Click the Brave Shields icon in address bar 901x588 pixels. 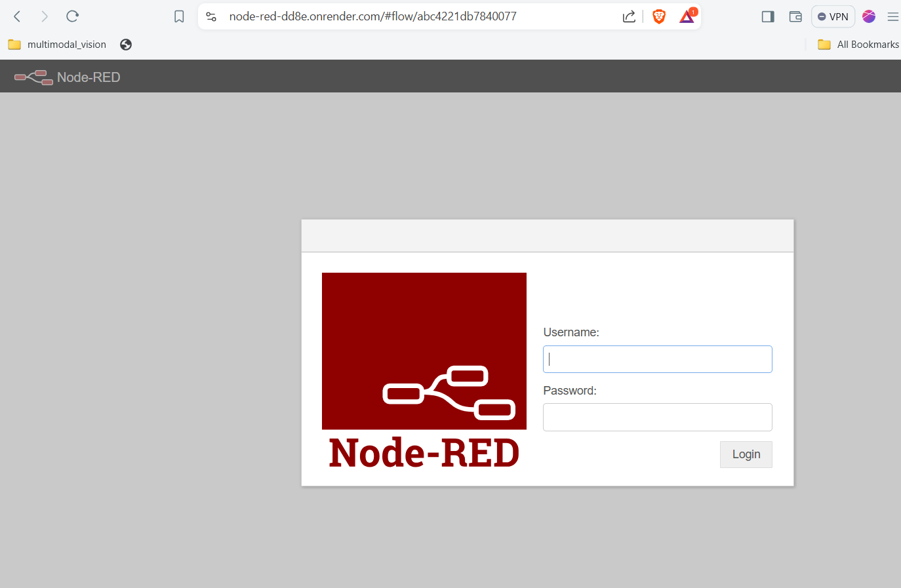coord(658,16)
